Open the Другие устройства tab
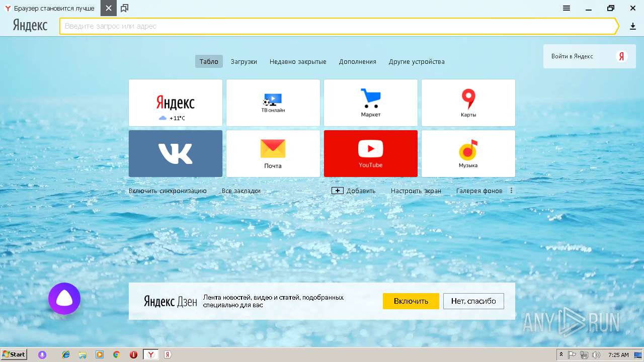The image size is (644, 362). click(417, 61)
